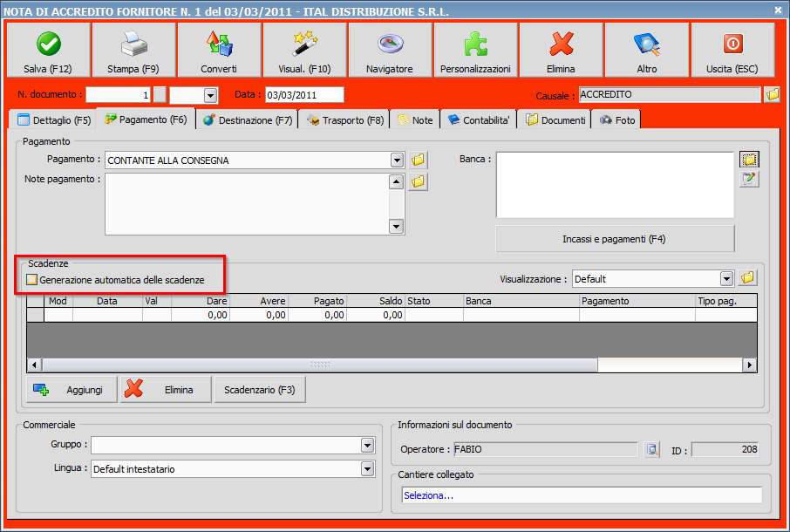790x532 pixels.
Task: Click Elimina below the scadenze table
Action: pos(166,390)
